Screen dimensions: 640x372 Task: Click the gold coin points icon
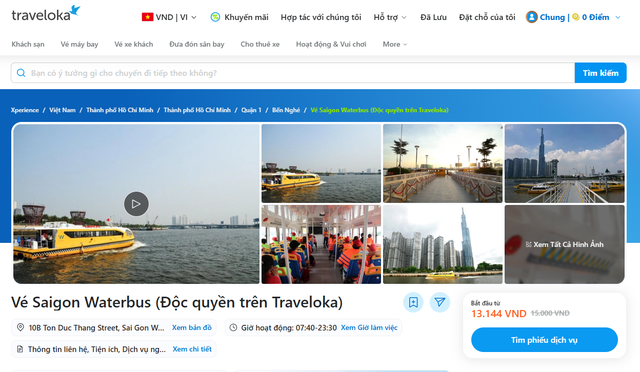point(576,17)
